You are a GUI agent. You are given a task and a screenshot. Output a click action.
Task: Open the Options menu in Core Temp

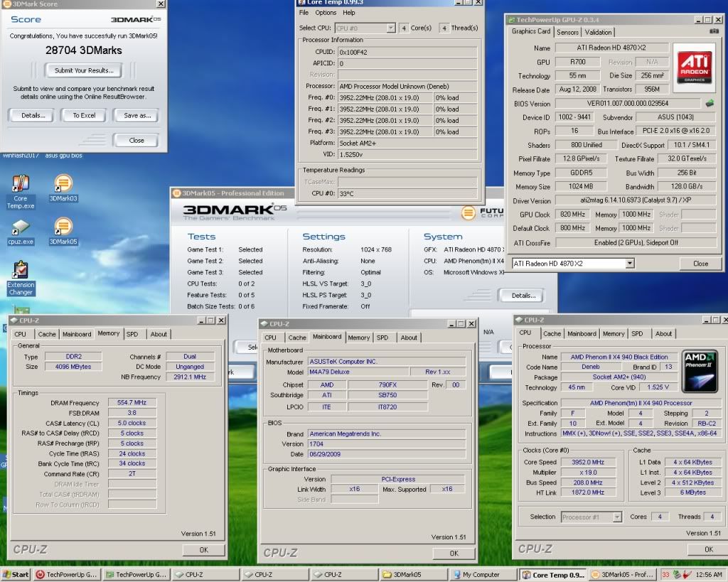coord(326,13)
